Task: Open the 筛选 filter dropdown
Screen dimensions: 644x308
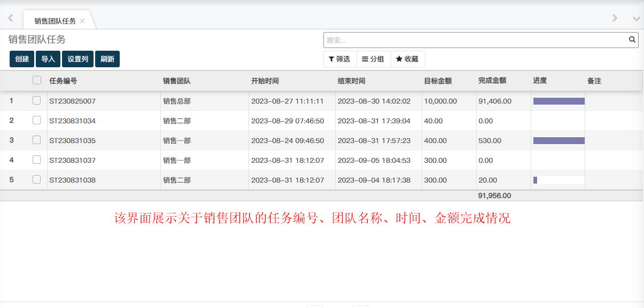Action: [x=339, y=59]
